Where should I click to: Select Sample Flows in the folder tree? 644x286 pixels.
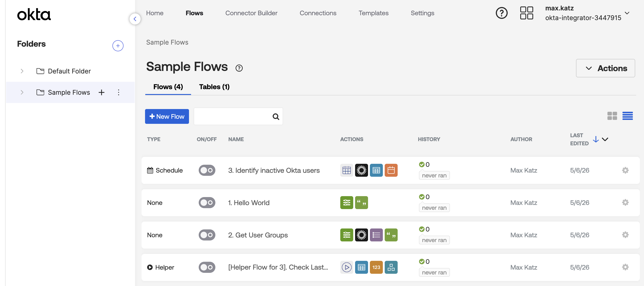69,93
